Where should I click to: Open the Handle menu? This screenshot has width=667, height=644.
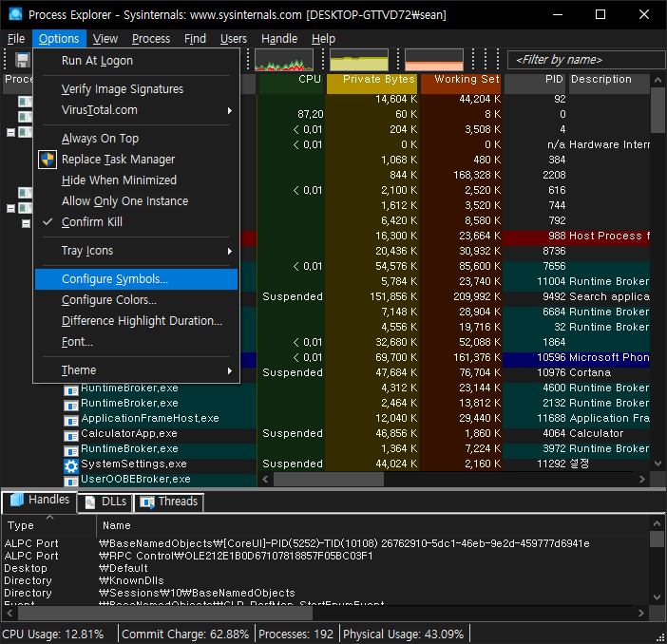coord(279,39)
